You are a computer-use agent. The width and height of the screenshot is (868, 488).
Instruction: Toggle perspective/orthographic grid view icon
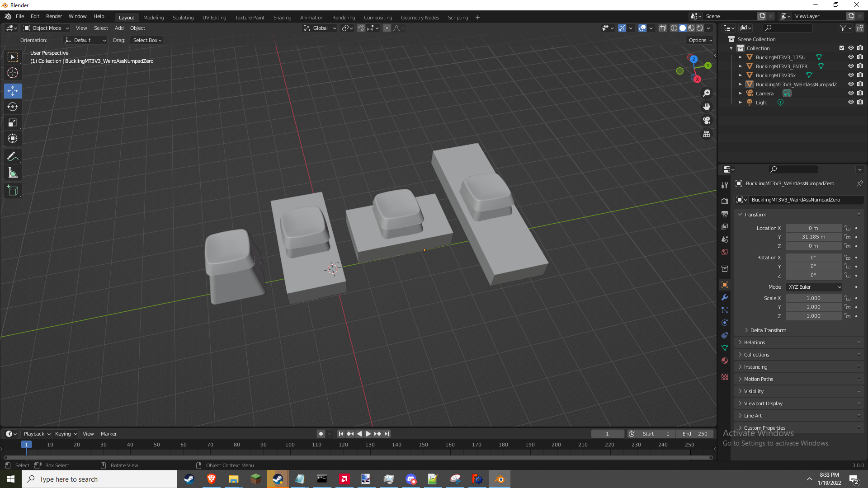click(707, 134)
